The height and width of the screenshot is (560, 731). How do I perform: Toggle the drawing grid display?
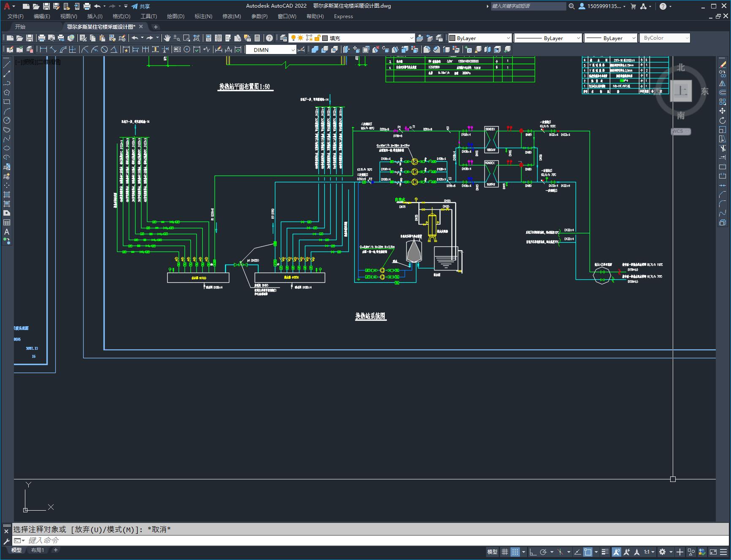(x=505, y=552)
